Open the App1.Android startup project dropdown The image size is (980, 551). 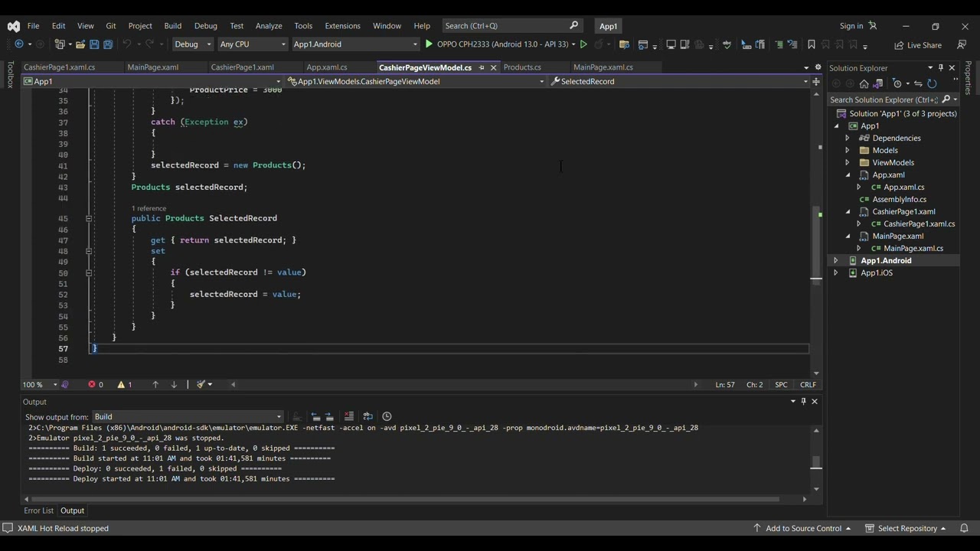(356, 44)
